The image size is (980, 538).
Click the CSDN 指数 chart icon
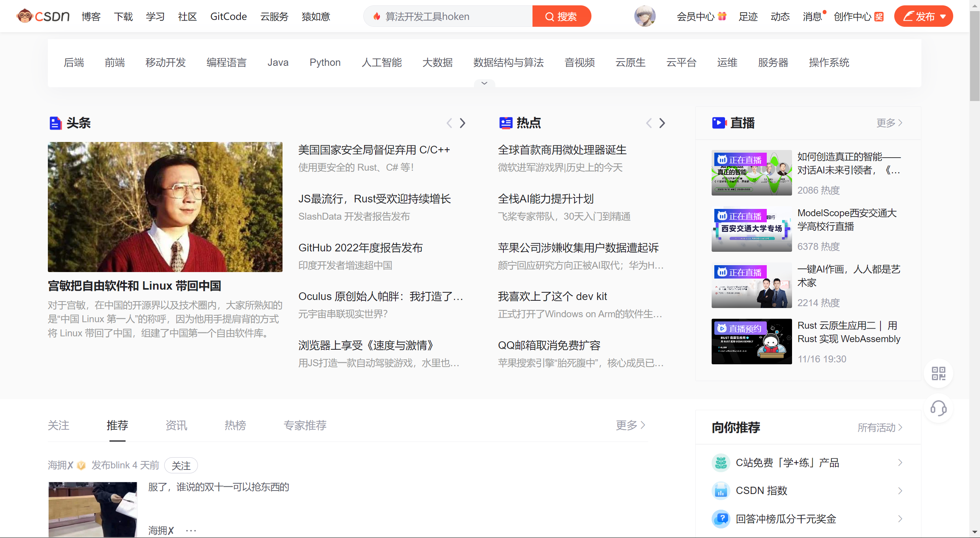(x=721, y=491)
